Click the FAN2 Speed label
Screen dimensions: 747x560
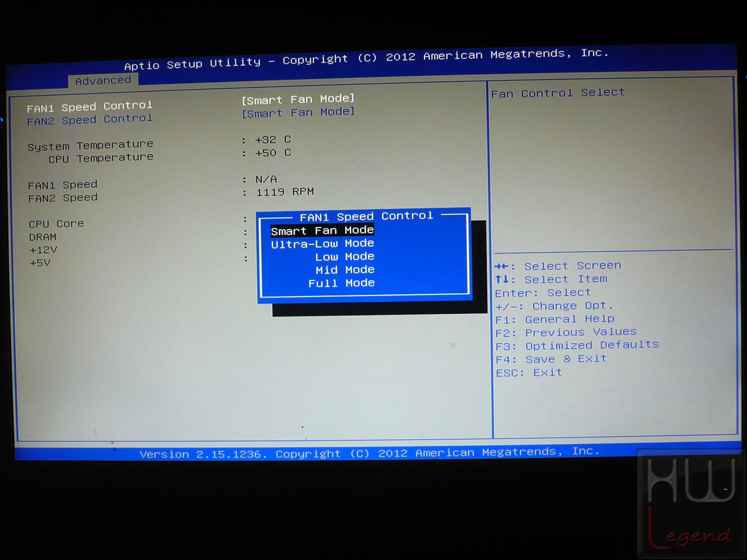click(x=63, y=198)
